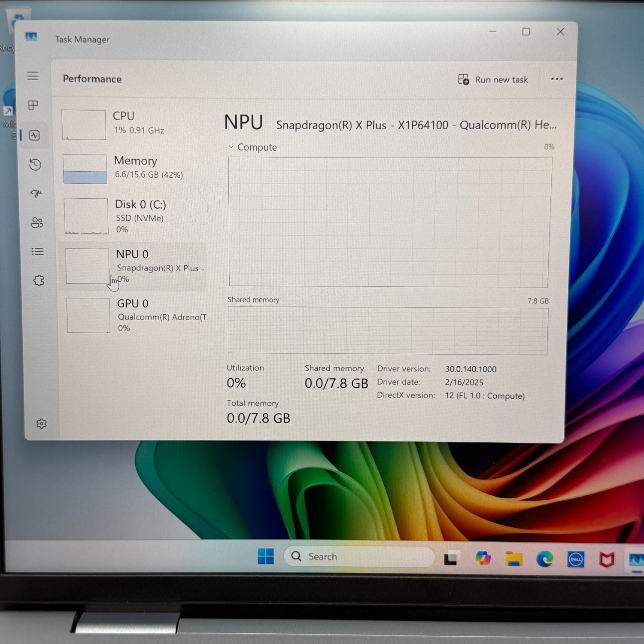Click the Compute utilization graph
The image size is (644, 644).
click(x=390, y=222)
